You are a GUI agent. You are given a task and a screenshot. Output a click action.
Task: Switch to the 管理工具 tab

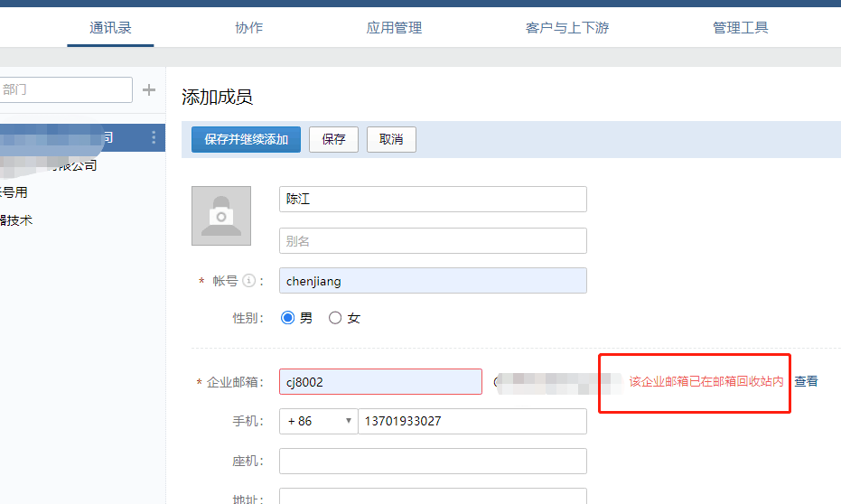740,28
